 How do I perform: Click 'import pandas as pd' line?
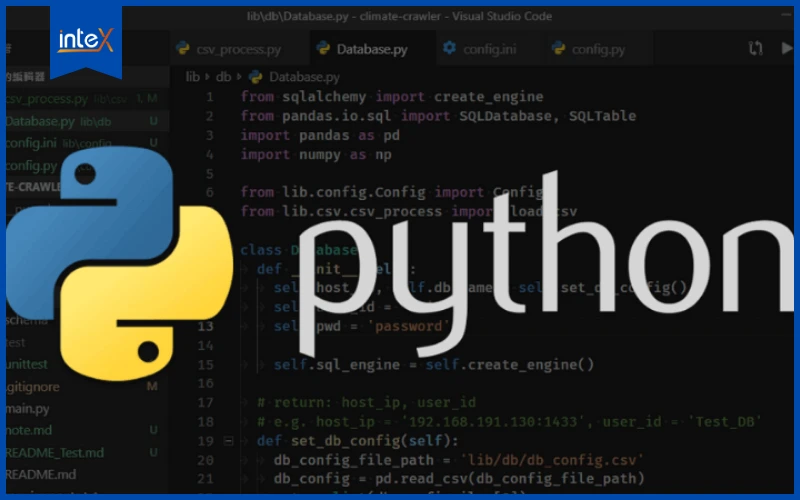tap(320, 136)
